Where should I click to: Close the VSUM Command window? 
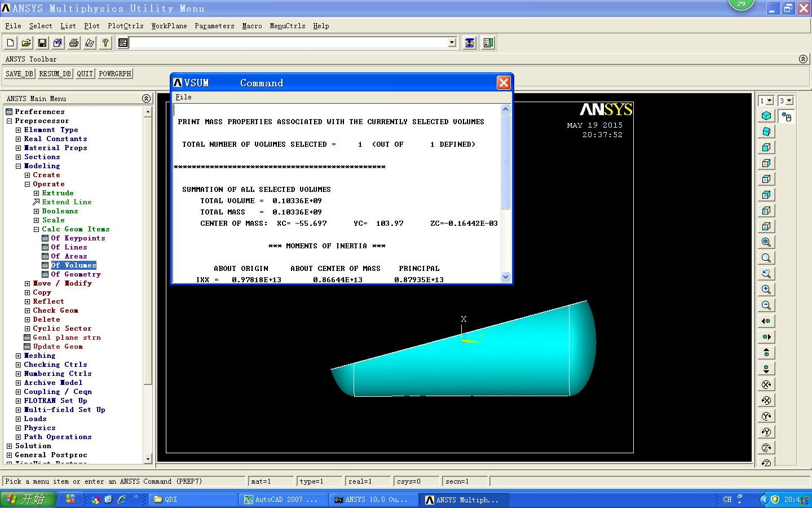504,83
